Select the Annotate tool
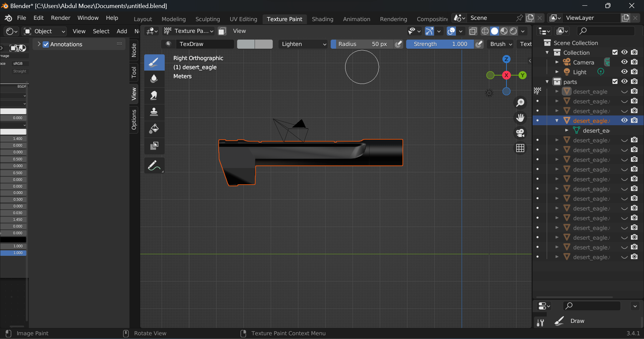The image size is (644, 339). pos(154,165)
